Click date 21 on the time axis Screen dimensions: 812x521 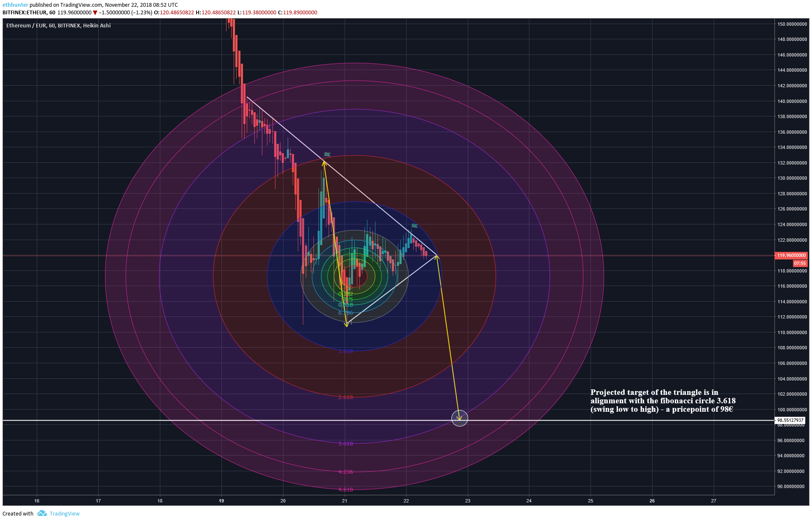tap(345, 501)
